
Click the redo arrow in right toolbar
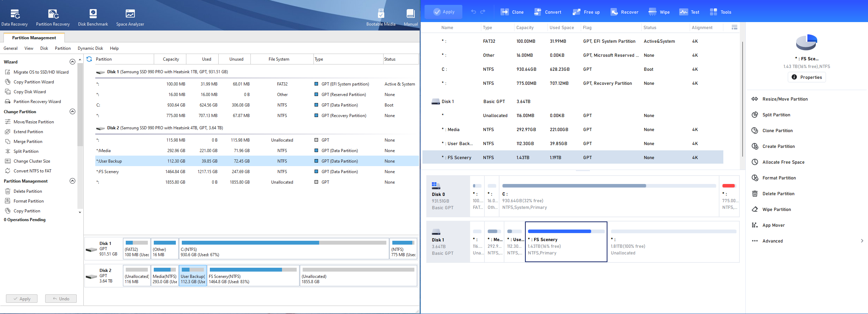(483, 12)
